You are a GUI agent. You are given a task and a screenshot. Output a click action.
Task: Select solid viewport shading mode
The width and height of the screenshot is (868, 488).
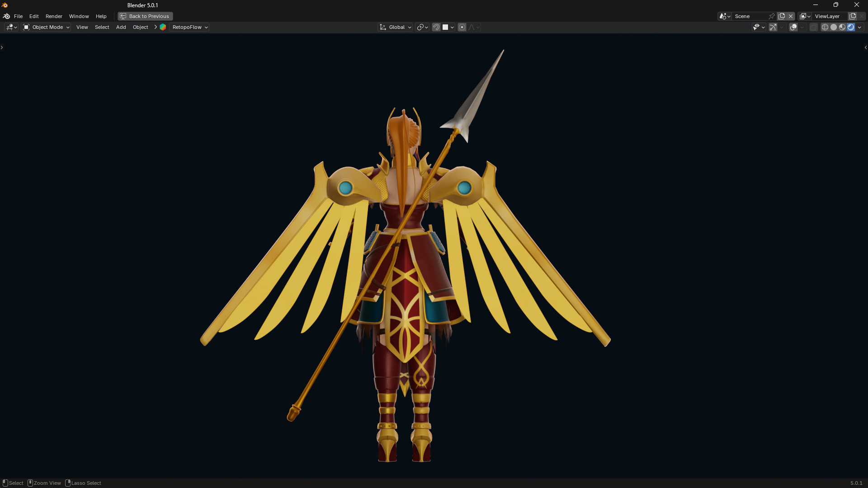833,27
